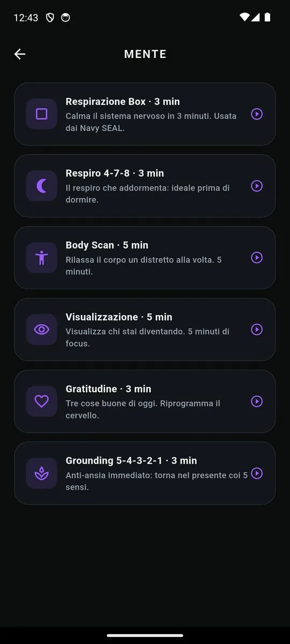Tap the moon icon for Respiro 4-7-8
Screen dimensions: 290x644
(41, 186)
